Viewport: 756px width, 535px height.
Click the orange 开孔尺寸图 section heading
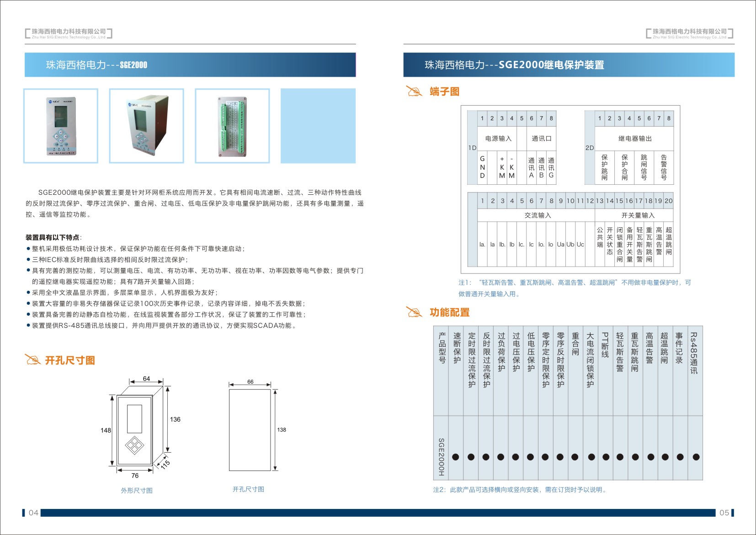[x=70, y=360]
